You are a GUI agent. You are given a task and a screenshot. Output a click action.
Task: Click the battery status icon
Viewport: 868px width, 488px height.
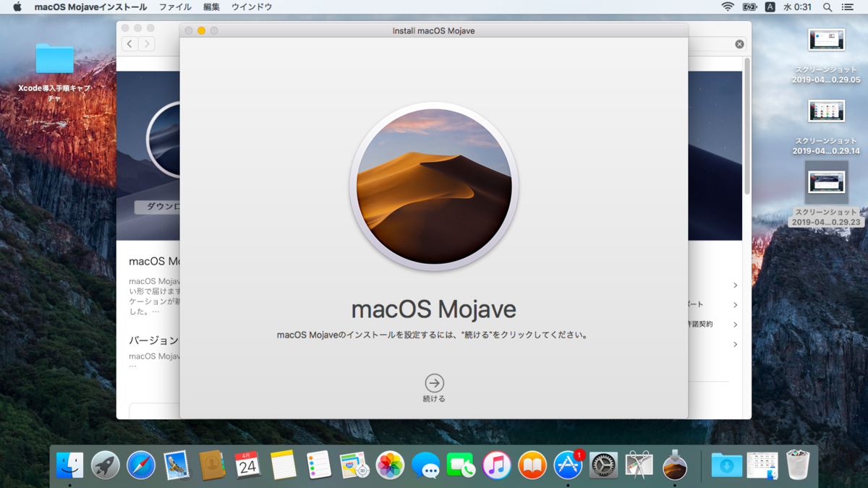[749, 7]
